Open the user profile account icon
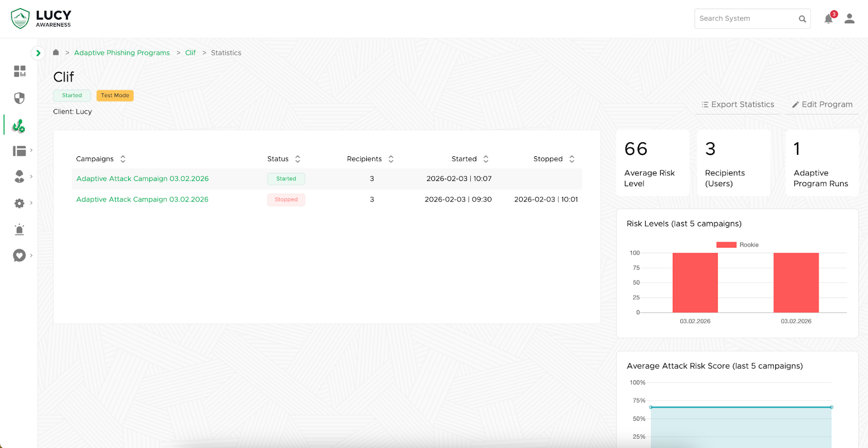The height and width of the screenshot is (448, 868). (850, 19)
